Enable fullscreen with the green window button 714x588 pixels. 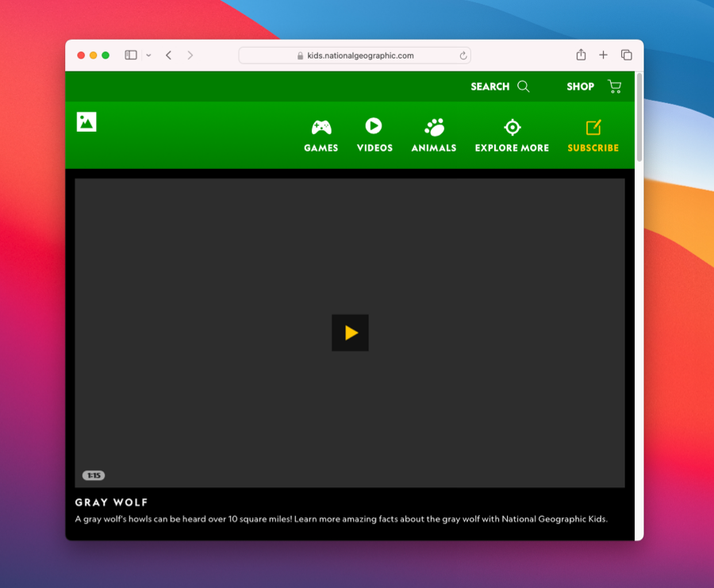[x=104, y=55]
